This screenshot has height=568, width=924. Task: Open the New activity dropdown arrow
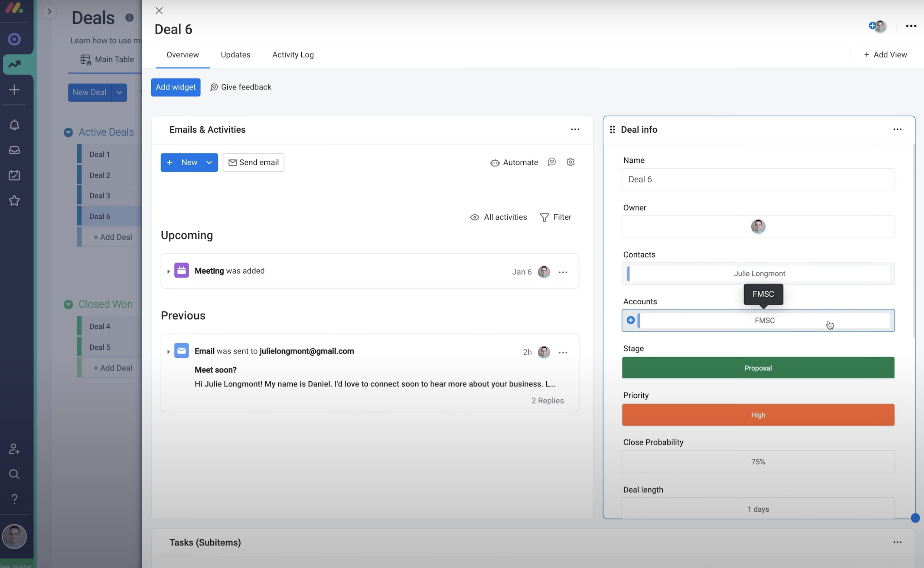(x=209, y=162)
